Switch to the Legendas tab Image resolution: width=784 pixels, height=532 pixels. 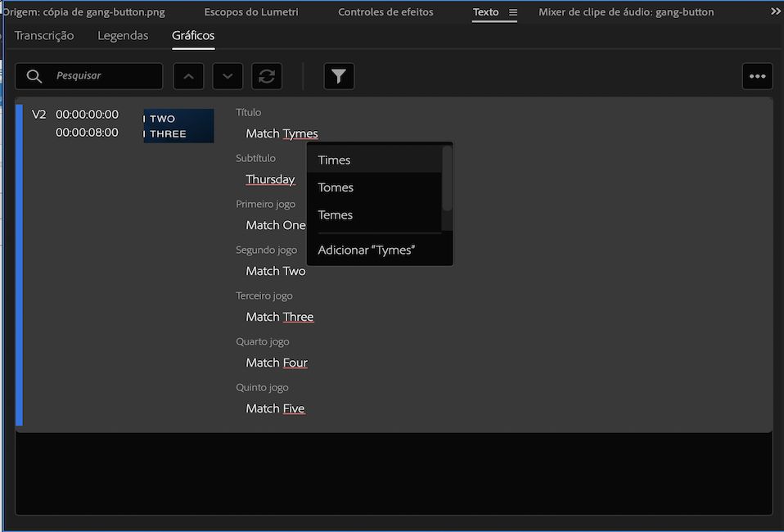pyautogui.click(x=123, y=35)
